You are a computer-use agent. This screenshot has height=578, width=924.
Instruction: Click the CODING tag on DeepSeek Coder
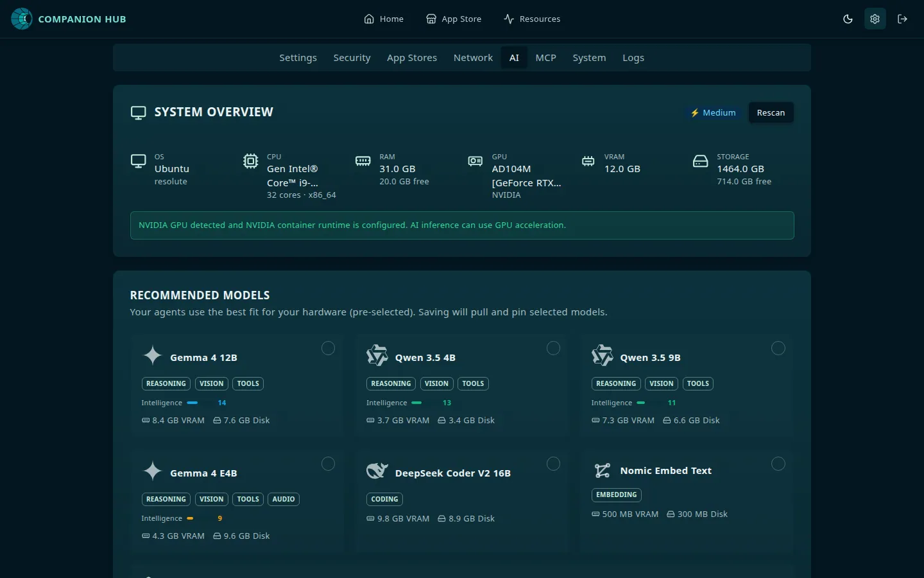click(384, 499)
